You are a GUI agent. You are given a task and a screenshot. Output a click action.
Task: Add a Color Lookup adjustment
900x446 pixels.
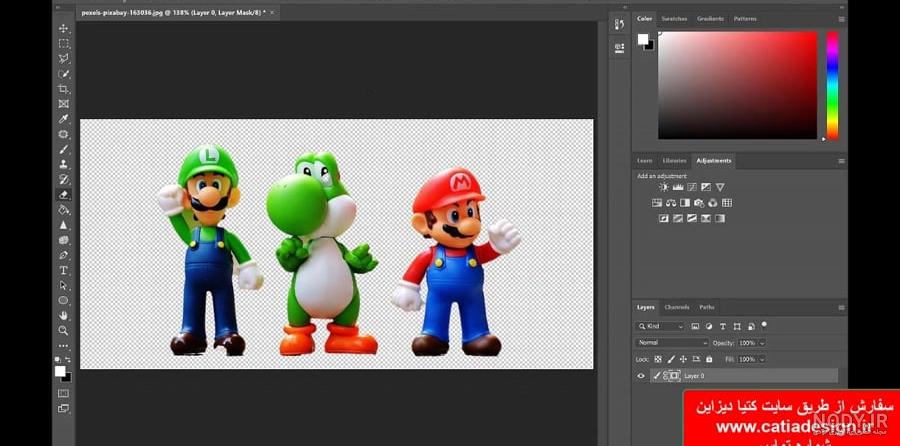click(727, 203)
